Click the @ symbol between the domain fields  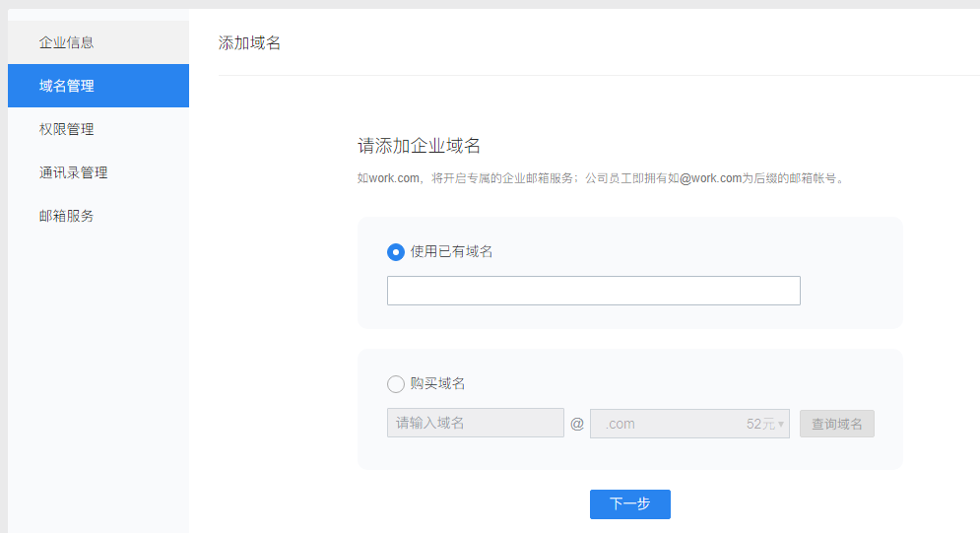pos(577,424)
